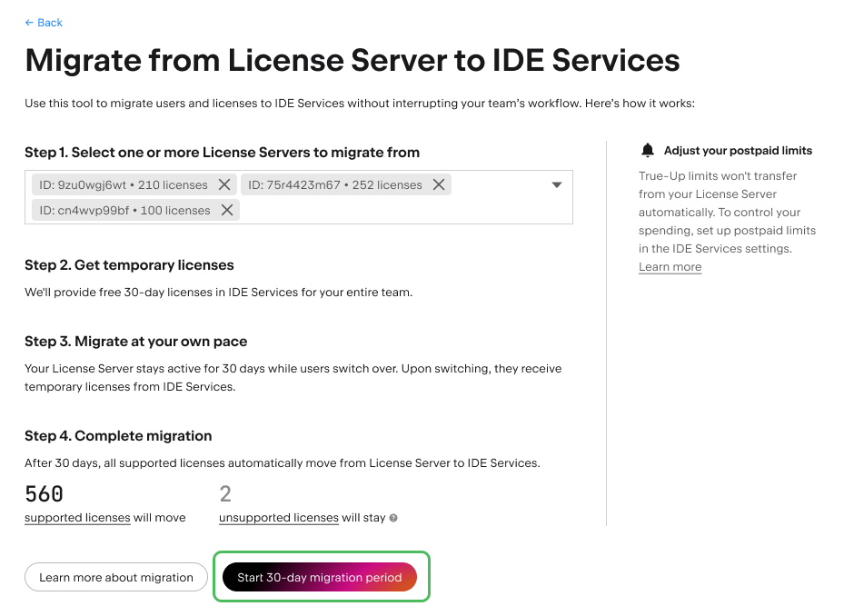The height and width of the screenshot is (616, 844).
Task: Go back using the Back link
Action: coord(44,22)
